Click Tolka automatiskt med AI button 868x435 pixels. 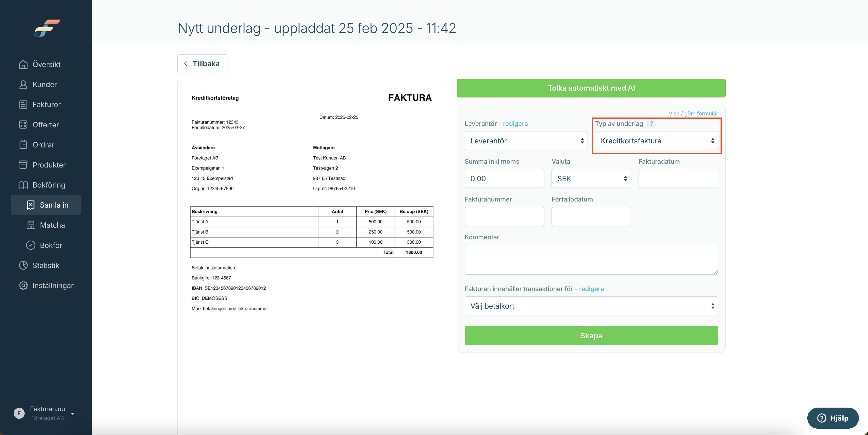(591, 88)
